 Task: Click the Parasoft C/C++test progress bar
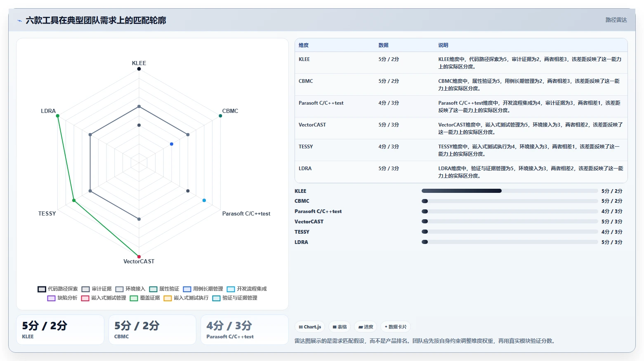click(510, 211)
